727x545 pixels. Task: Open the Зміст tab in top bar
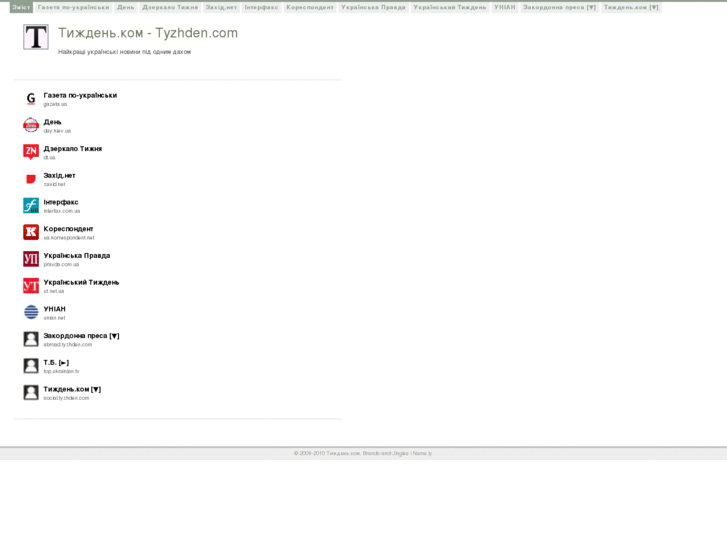(x=21, y=7)
